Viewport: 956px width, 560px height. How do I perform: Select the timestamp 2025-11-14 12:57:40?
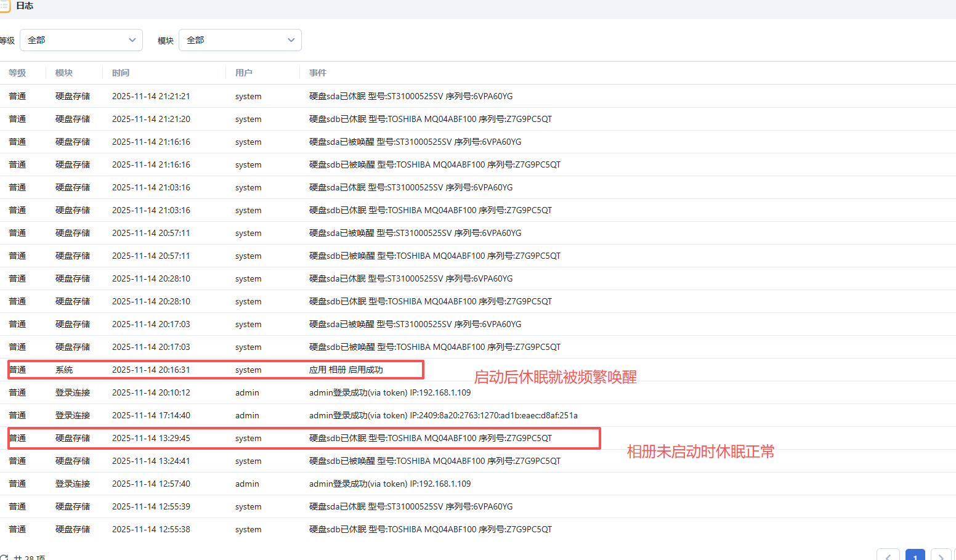pos(151,484)
